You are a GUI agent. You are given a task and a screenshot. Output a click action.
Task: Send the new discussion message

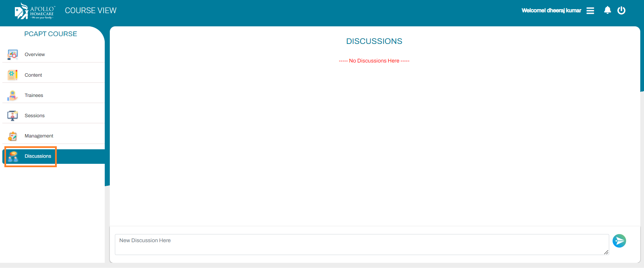(x=619, y=241)
